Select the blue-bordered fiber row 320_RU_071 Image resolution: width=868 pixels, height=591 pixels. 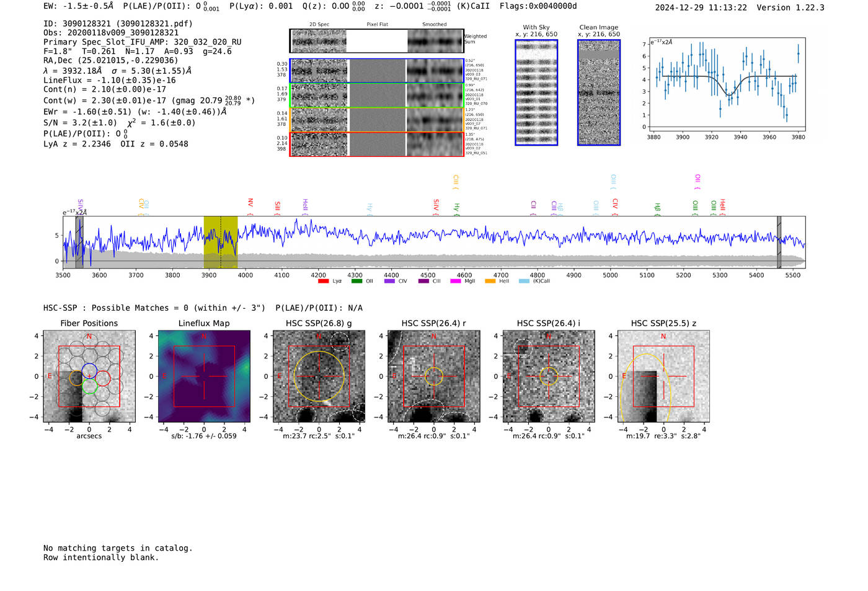[x=376, y=71]
